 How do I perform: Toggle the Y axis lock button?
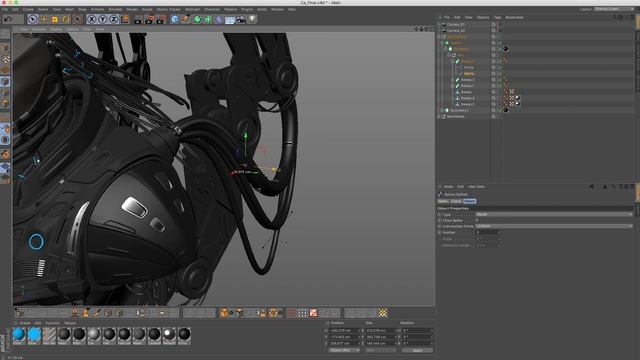(x=103, y=19)
